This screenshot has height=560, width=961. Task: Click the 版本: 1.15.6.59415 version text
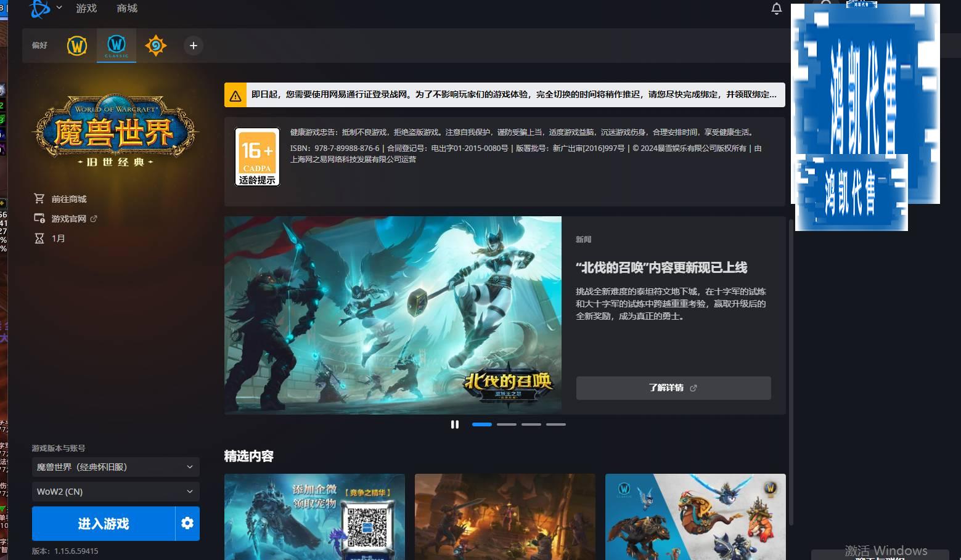pyautogui.click(x=65, y=551)
